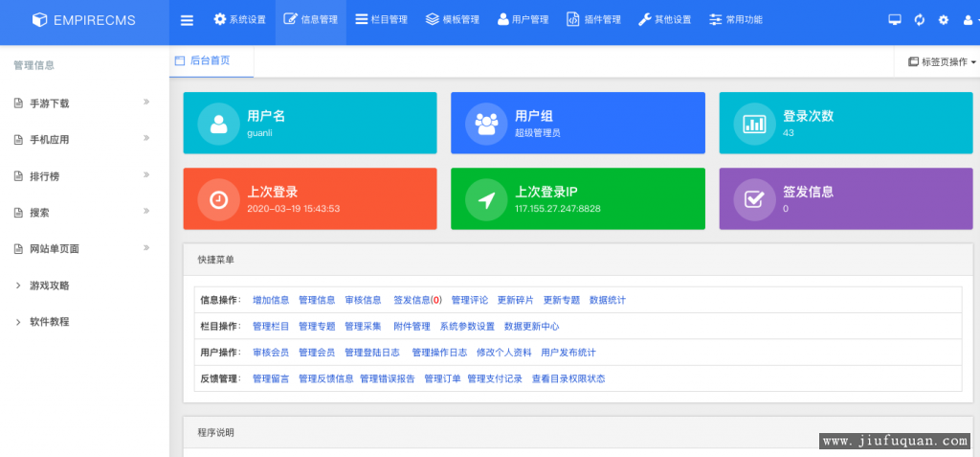Expand 搜索 with its double chevron

click(x=146, y=211)
